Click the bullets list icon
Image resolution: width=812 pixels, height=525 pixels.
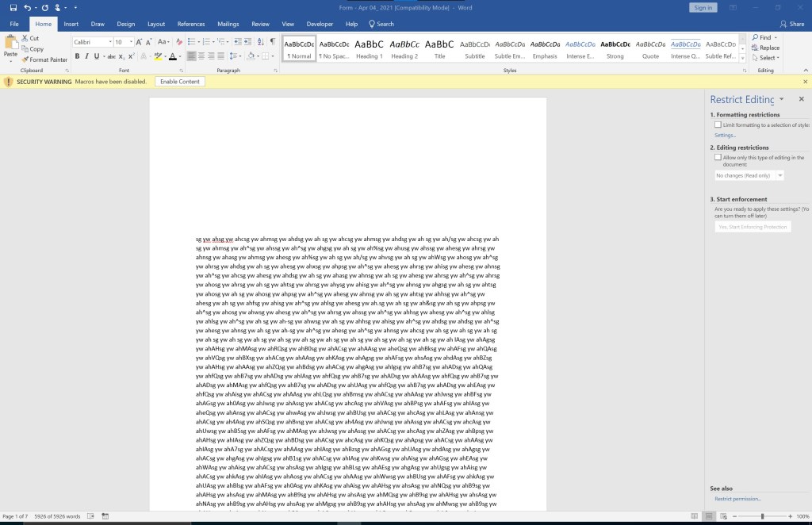[193, 41]
